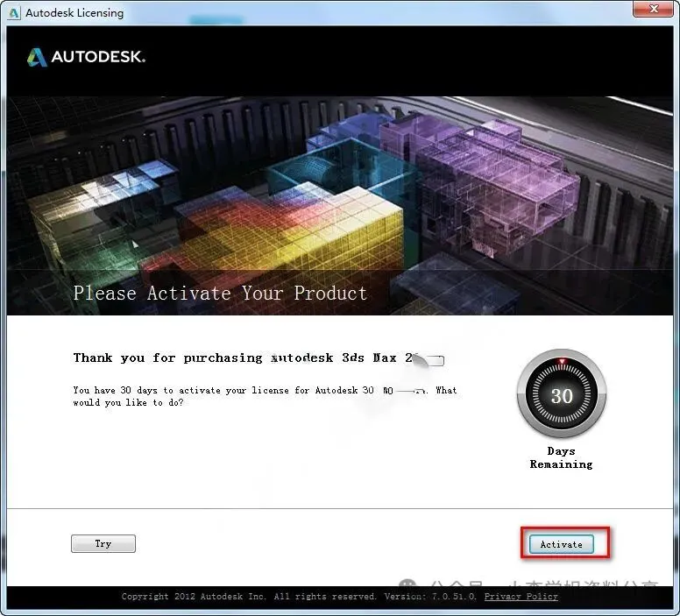Close the Autodesk Licensing window
Image resolution: width=680 pixels, height=616 pixels.
(x=655, y=9)
